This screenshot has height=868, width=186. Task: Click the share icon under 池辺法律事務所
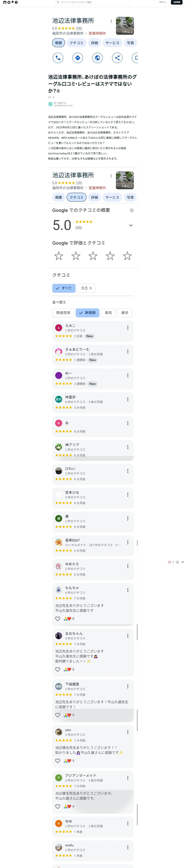point(117,58)
